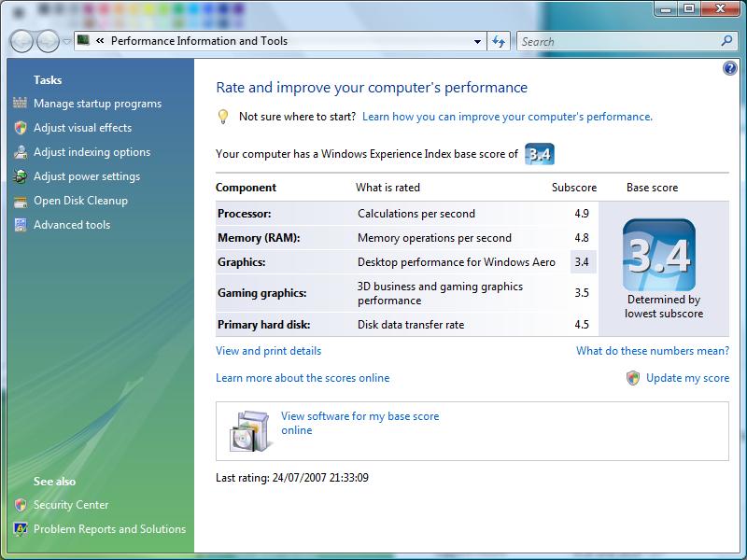
Task: Click the Refresh button beside address bar
Action: click(499, 41)
